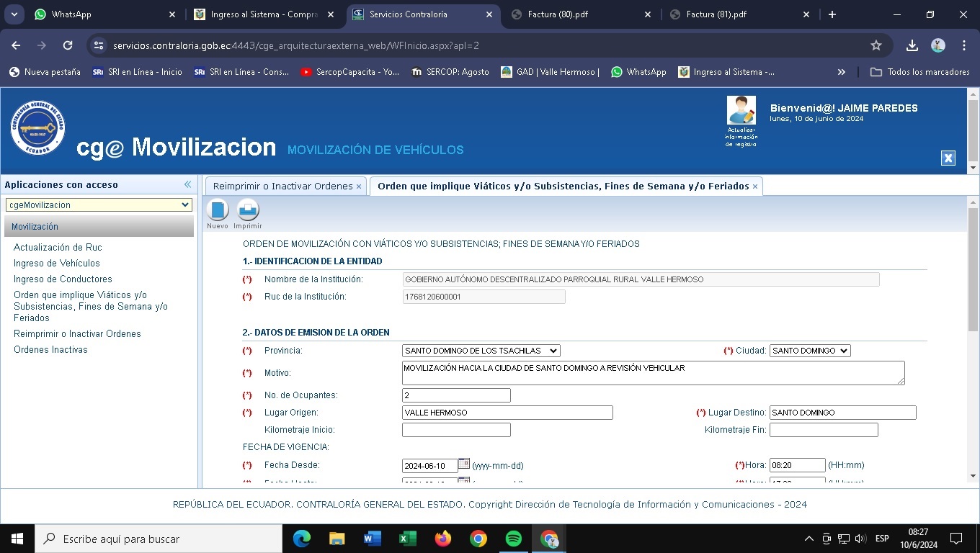Close the blue header with X icon
The image size is (980, 553).
(948, 158)
